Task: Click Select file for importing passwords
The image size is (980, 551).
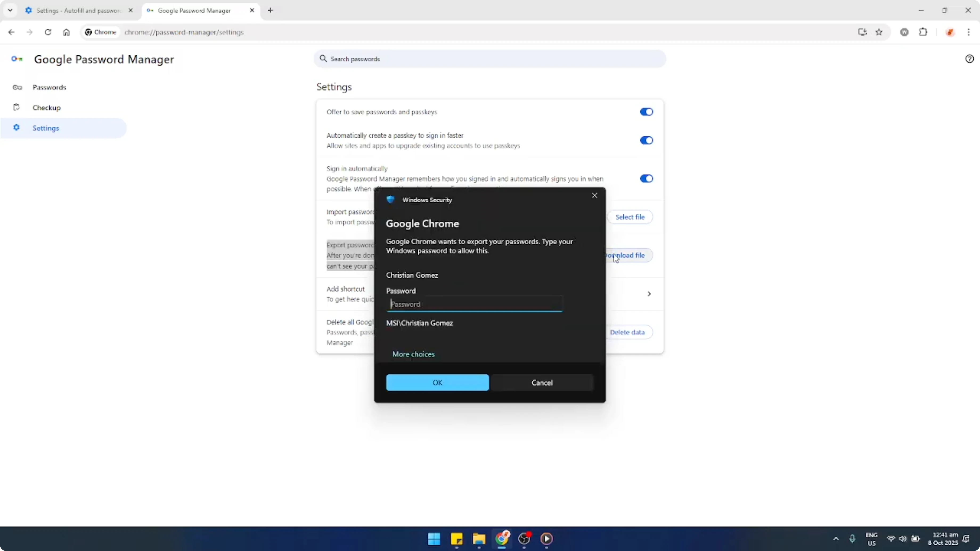Action: tap(630, 217)
